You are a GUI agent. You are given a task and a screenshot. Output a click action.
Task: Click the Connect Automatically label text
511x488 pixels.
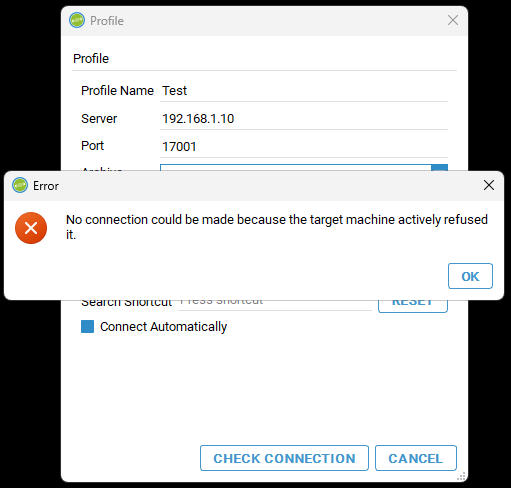coord(163,327)
